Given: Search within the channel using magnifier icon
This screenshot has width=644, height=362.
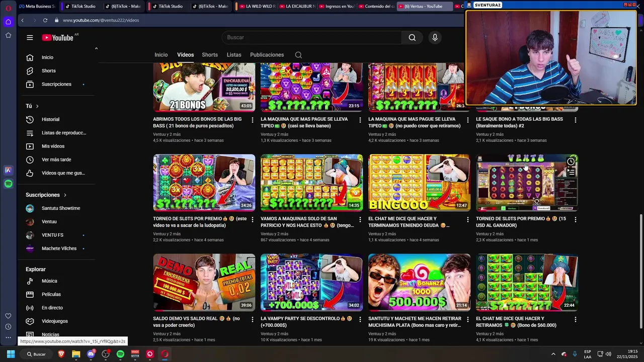Looking at the screenshot, I should pyautogui.click(x=298, y=55).
